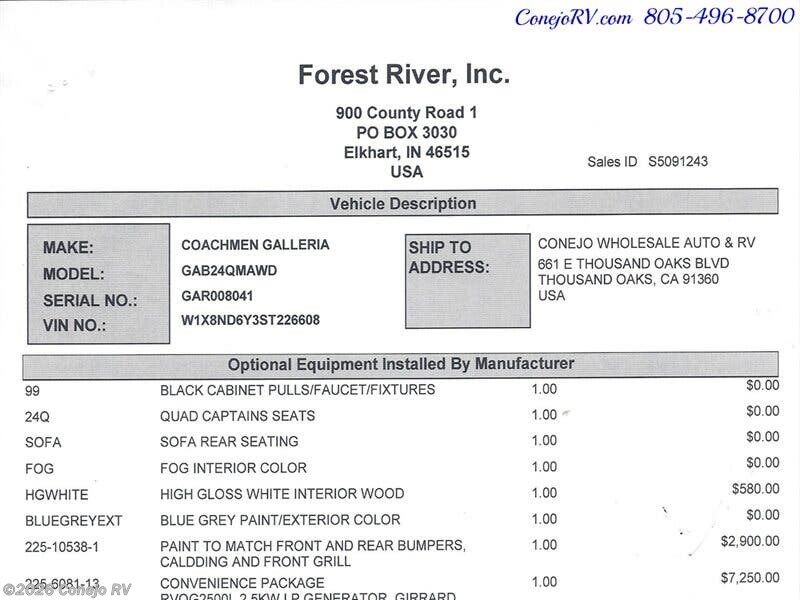800x600 pixels.
Task: Click the Forest River, Inc. heading
Action: 403,75
